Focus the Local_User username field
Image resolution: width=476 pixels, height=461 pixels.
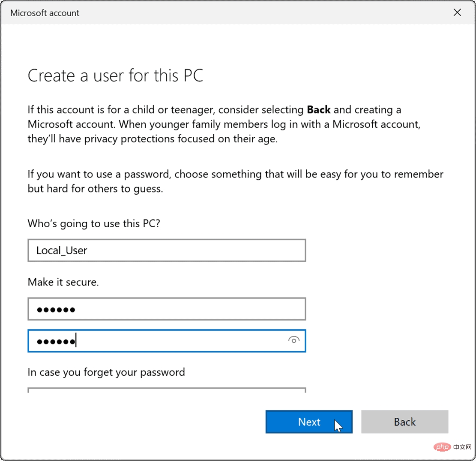pos(167,250)
